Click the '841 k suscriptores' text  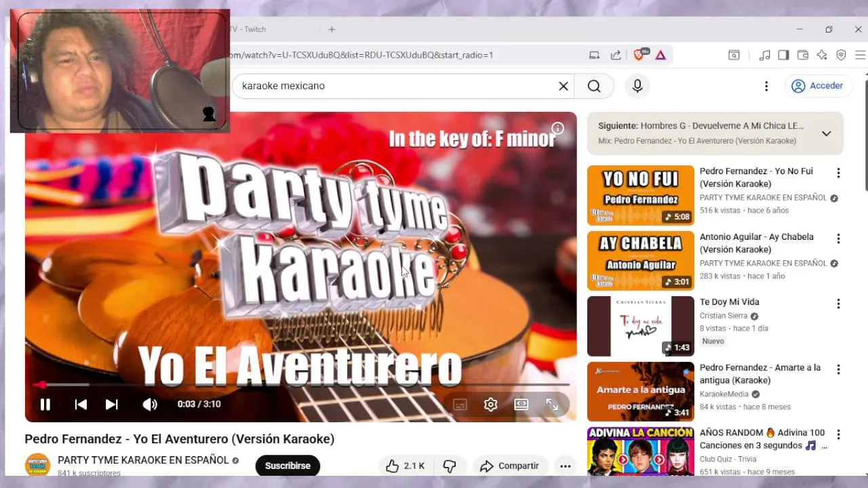pos(89,473)
